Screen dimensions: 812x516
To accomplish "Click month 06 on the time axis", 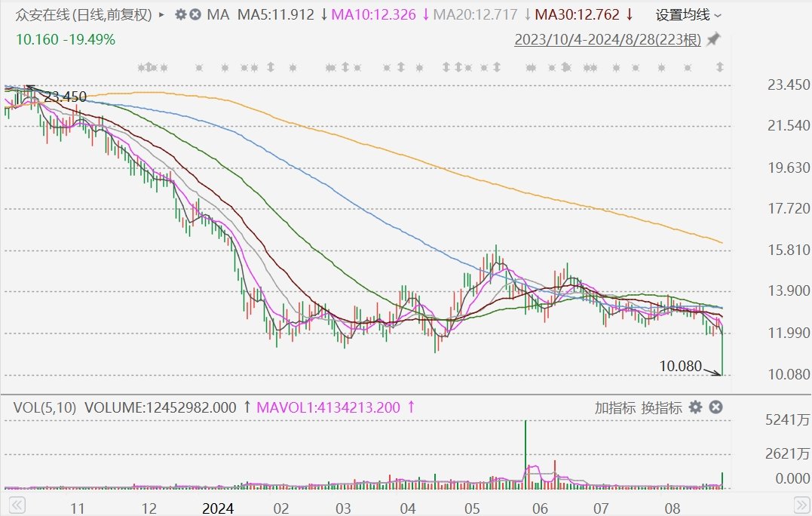I will coord(540,508).
